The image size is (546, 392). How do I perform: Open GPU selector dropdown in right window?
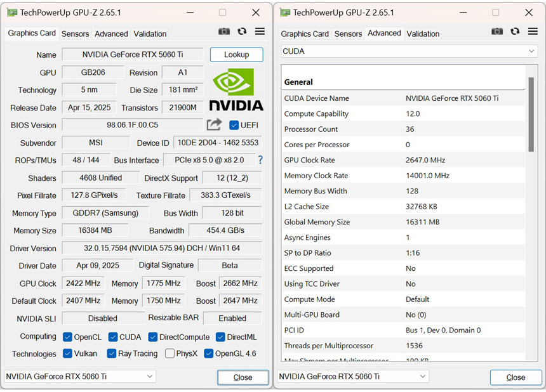352,376
